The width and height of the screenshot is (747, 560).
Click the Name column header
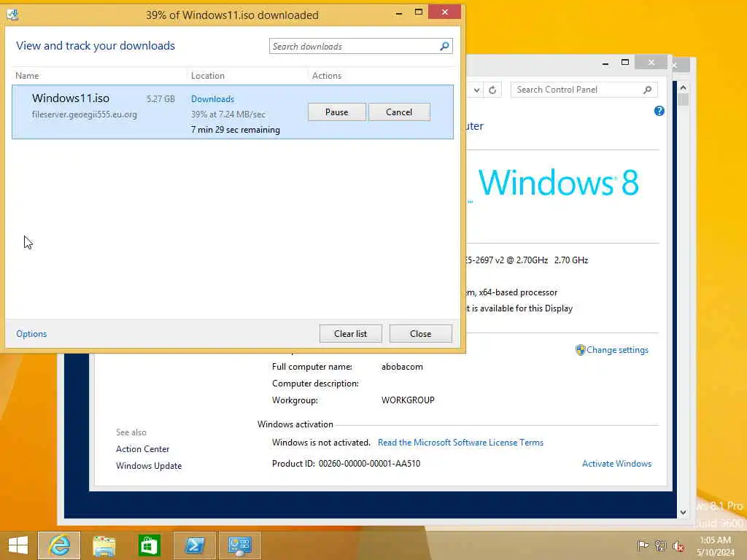click(27, 76)
